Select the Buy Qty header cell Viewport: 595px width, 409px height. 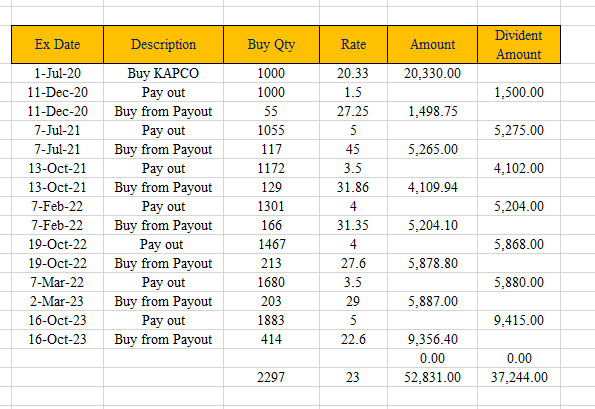[271, 44]
